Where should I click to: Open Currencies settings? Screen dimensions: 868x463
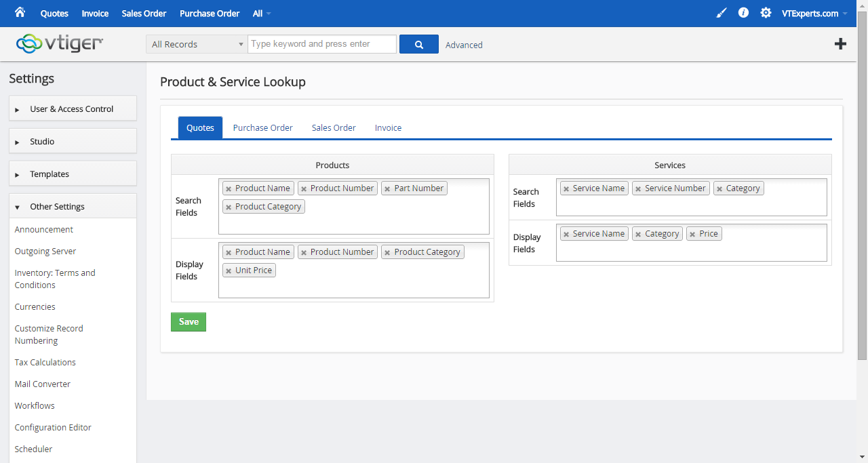coord(35,307)
